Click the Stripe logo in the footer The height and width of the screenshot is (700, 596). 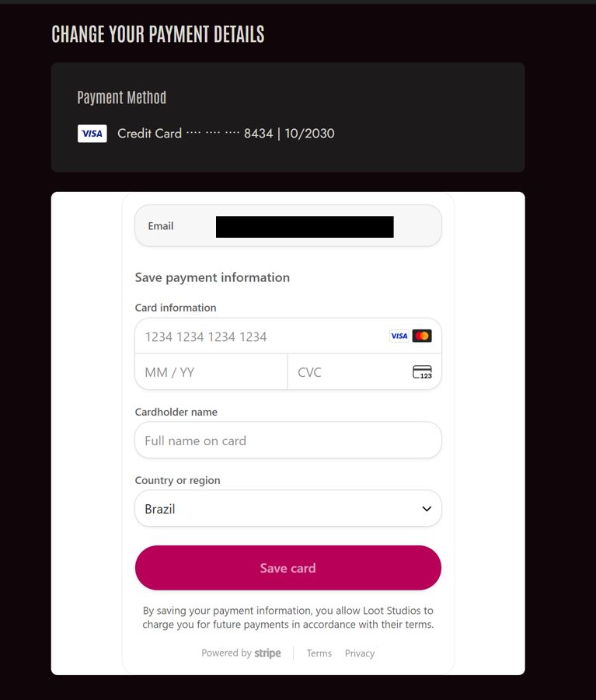click(267, 653)
